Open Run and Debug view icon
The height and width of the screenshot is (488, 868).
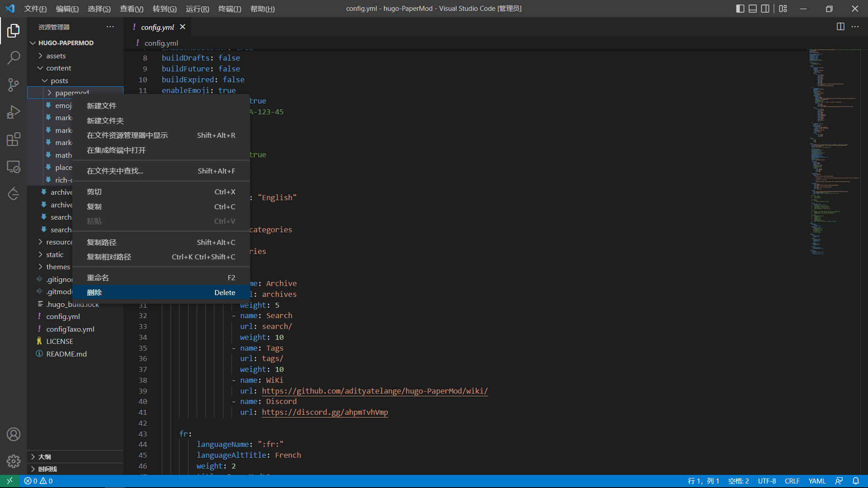pyautogui.click(x=14, y=112)
